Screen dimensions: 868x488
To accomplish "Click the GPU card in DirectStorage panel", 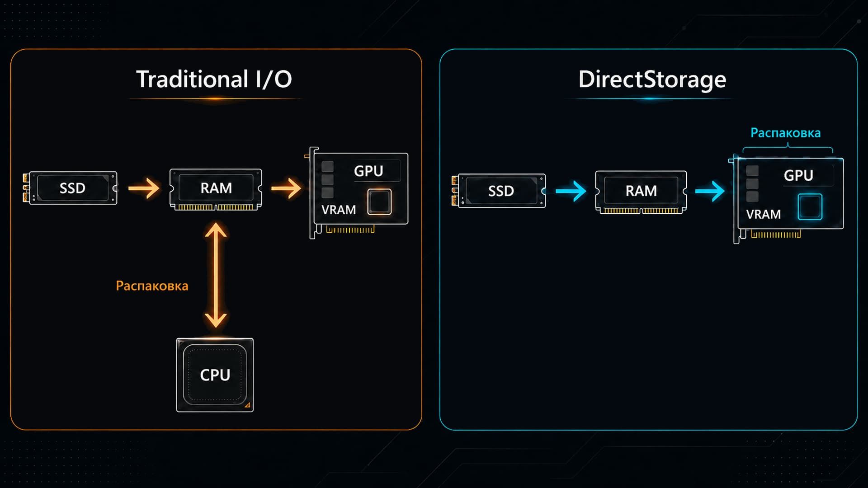I will tap(786, 199).
